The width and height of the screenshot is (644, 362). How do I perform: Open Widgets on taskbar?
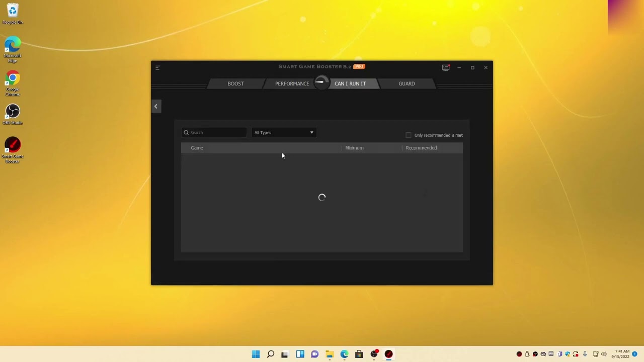tap(300, 354)
